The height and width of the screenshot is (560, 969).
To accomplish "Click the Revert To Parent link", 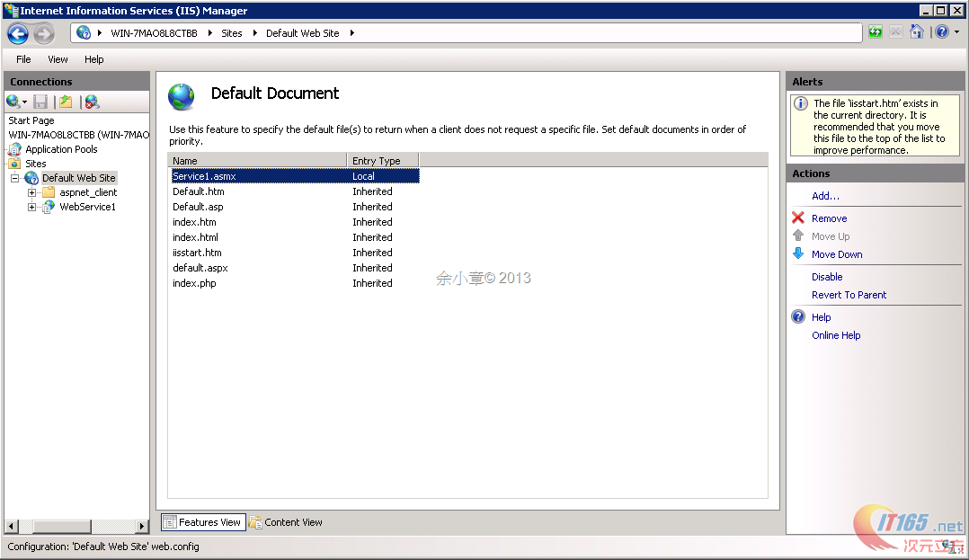I will click(849, 295).
